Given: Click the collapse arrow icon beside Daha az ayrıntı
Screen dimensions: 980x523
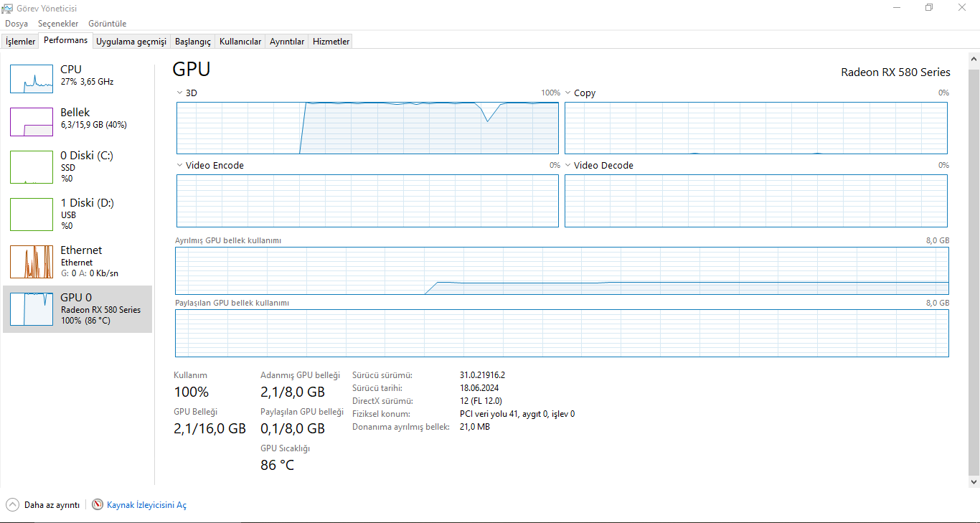Looking at the screenshot, I should [x=12, y=504].
